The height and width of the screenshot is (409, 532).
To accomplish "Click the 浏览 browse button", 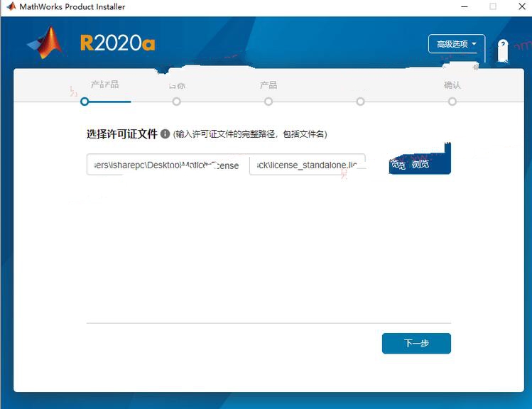I will [x=420, y=164].
